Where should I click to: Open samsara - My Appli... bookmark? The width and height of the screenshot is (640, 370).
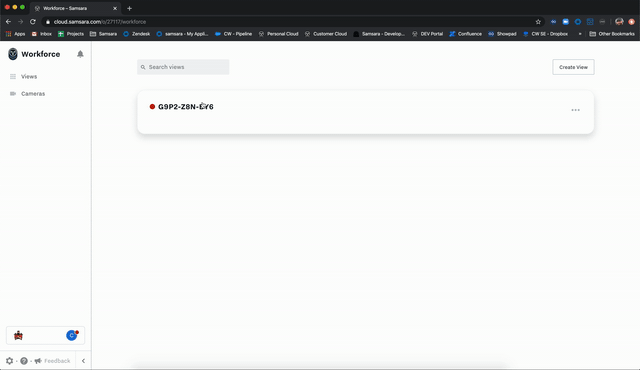coord(182,34)
